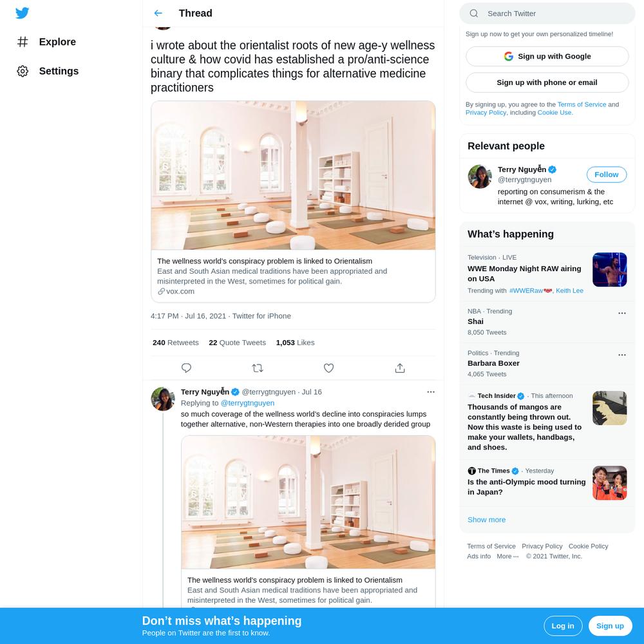
Task: Focus the Search Twitter field
Action: [547, 14]
